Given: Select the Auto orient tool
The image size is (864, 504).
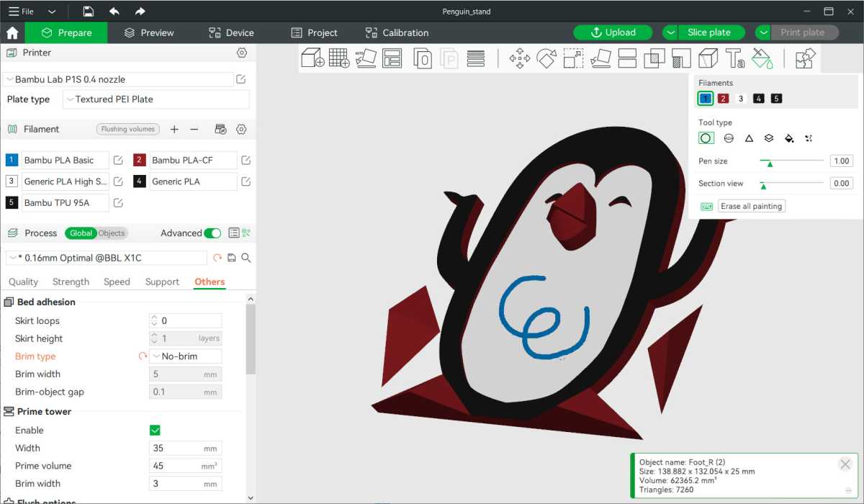Looking at the screenshot, I should tap(366, 58).
